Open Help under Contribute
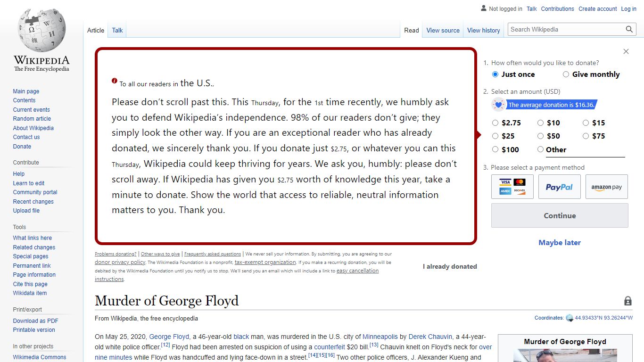Image resolution: width=644 pixels, height=362 pixels. (x=19, y=174)
